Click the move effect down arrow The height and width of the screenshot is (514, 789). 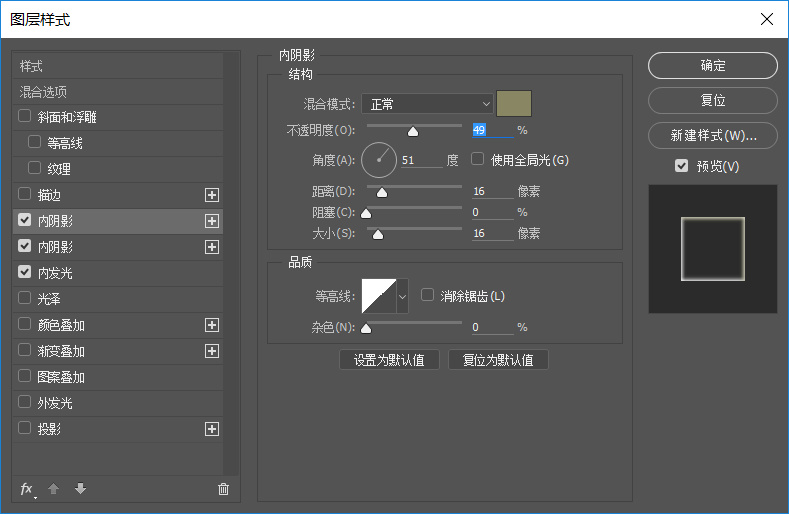80,489
